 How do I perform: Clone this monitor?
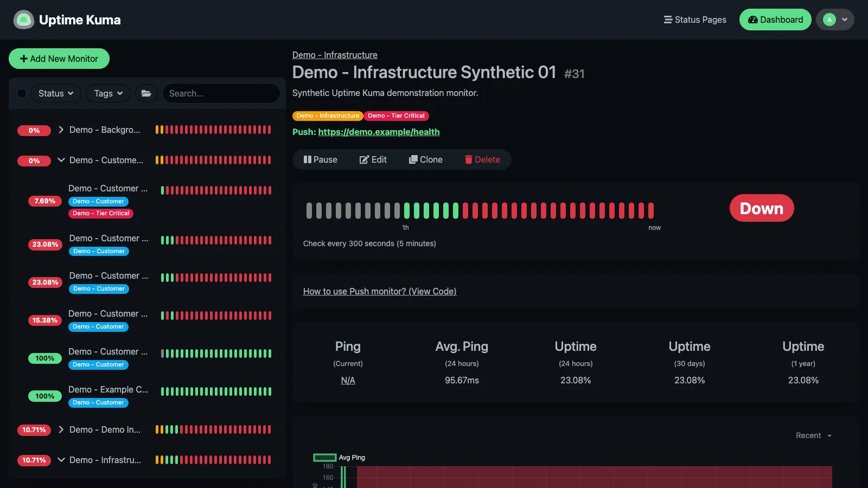point(426,159)
